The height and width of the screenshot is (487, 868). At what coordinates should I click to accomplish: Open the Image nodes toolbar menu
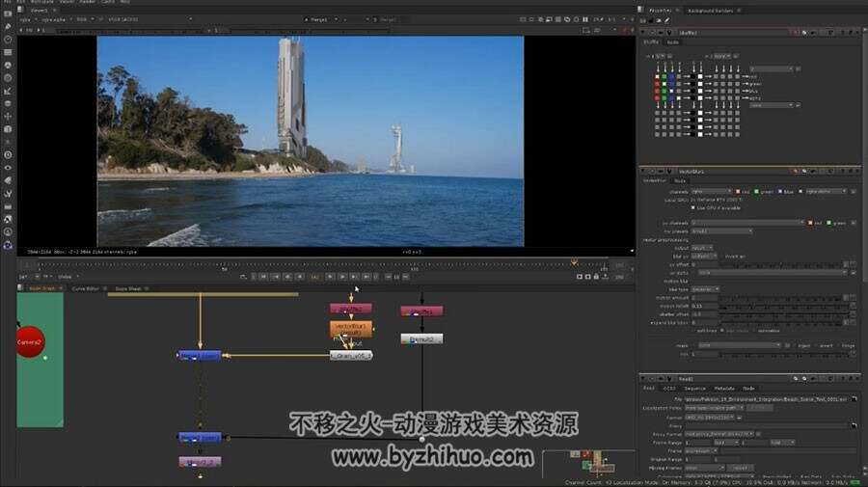tap(8, 14)
